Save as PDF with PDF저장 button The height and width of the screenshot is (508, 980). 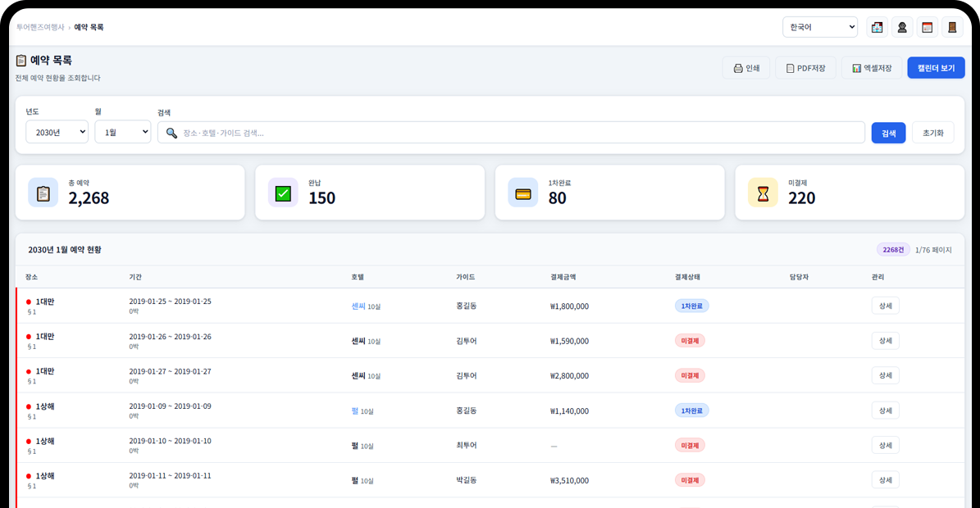805,68
